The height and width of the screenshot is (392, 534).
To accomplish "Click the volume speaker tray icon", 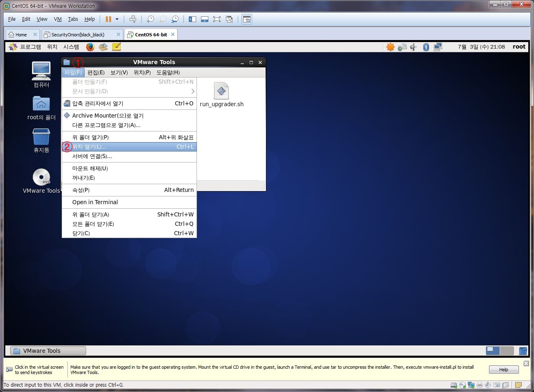I will [x=413, y=47].
